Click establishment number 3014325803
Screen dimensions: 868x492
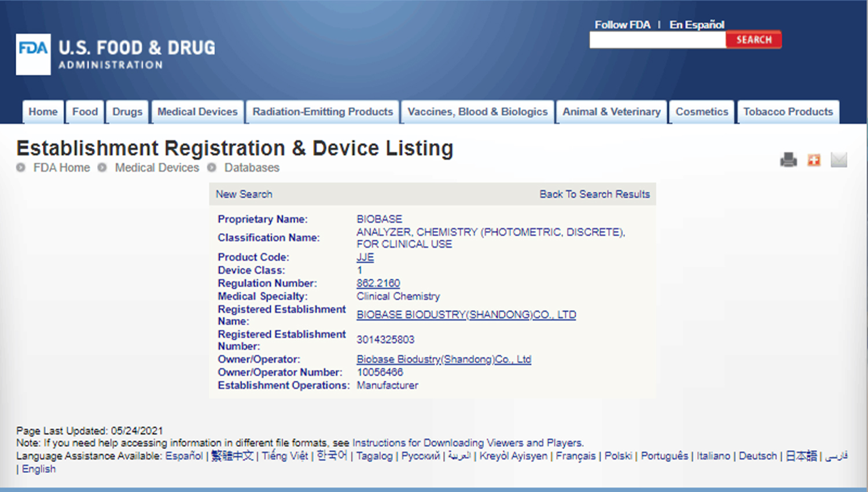385,340
